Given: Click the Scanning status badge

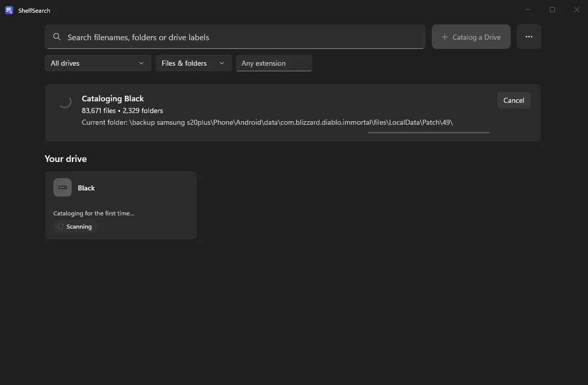Looking at the screenshot, I should (x=75, y=227).
